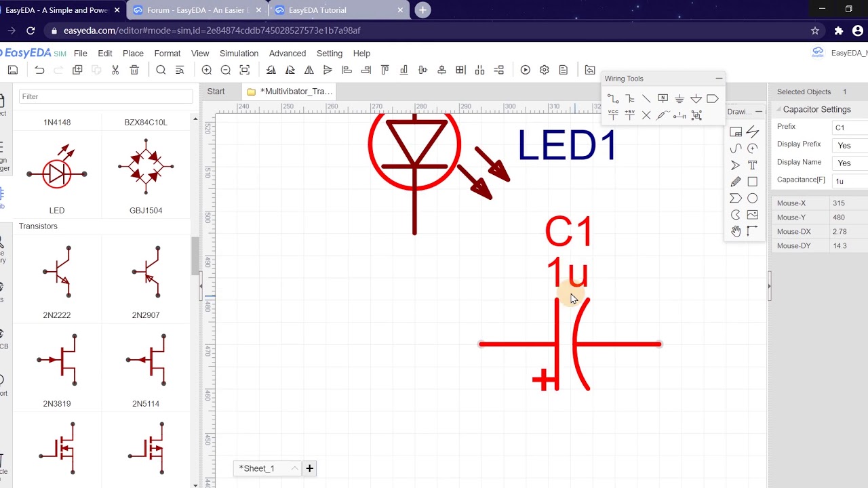Screen dimensions: 868x488
Task: Click the Undo toolbar icon
Action: click(39, 70)
